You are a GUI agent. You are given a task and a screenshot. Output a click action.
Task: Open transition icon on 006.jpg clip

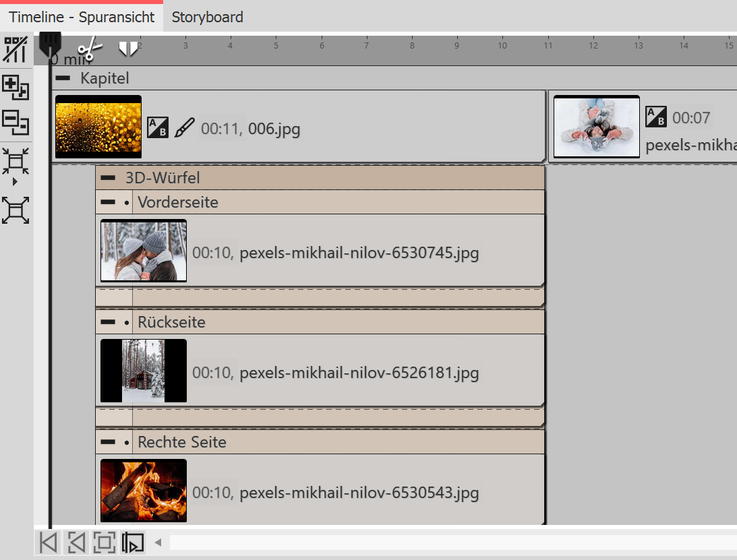pyautogui.click(x=157, y=127)
